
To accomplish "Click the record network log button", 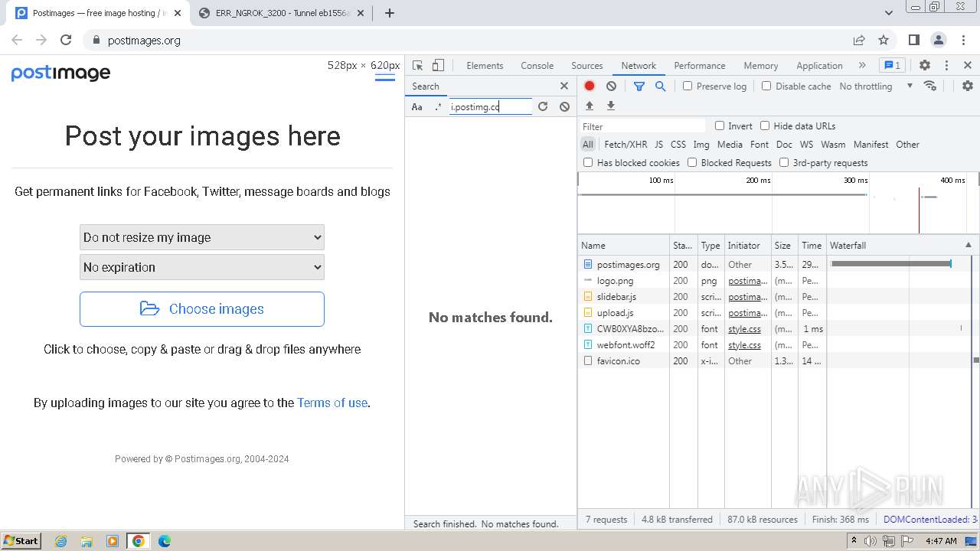I will pos(590,86).
